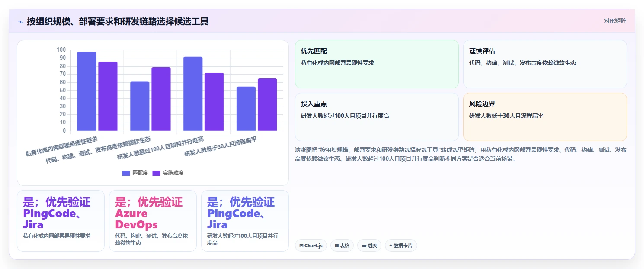Open the 优先匹配 card

[x=377, y=64]
